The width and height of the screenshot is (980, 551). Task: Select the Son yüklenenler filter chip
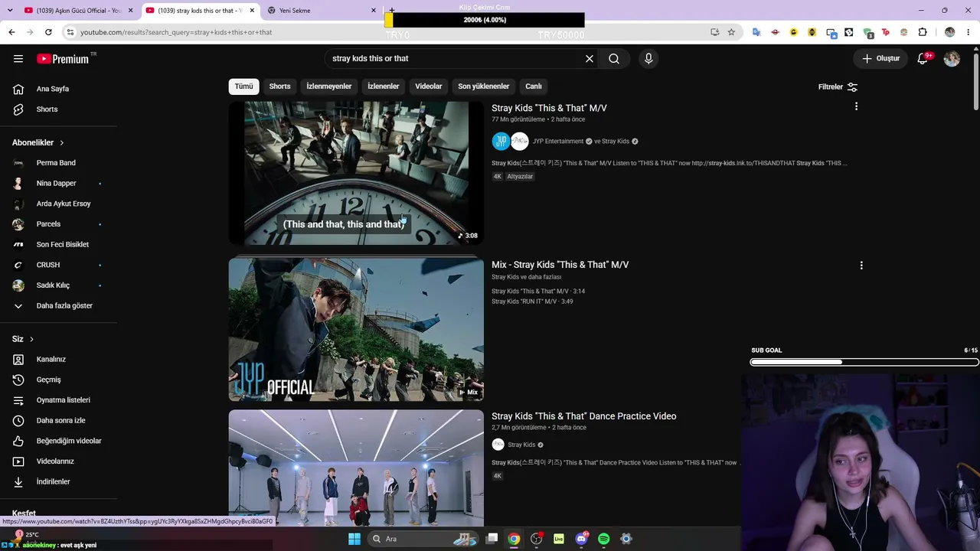point(483,86)
